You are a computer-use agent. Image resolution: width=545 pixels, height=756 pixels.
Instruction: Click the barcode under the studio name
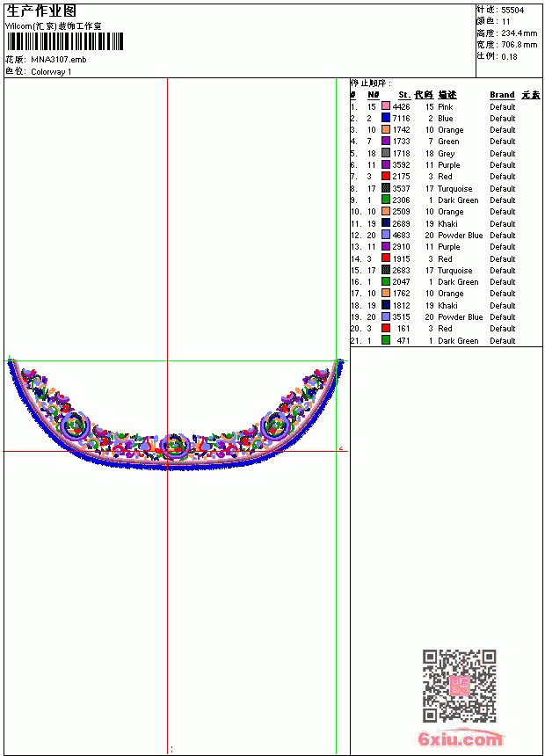(x=65, y=41)
